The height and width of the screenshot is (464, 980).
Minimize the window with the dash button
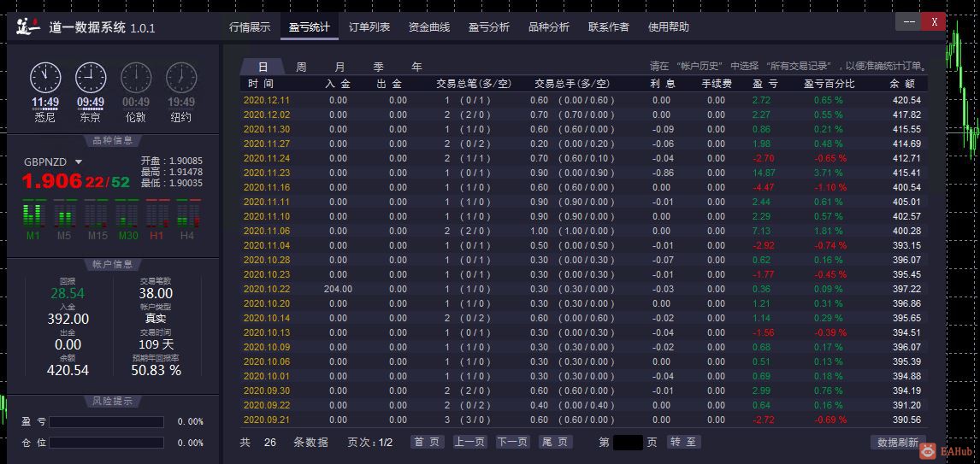(909, 22)
